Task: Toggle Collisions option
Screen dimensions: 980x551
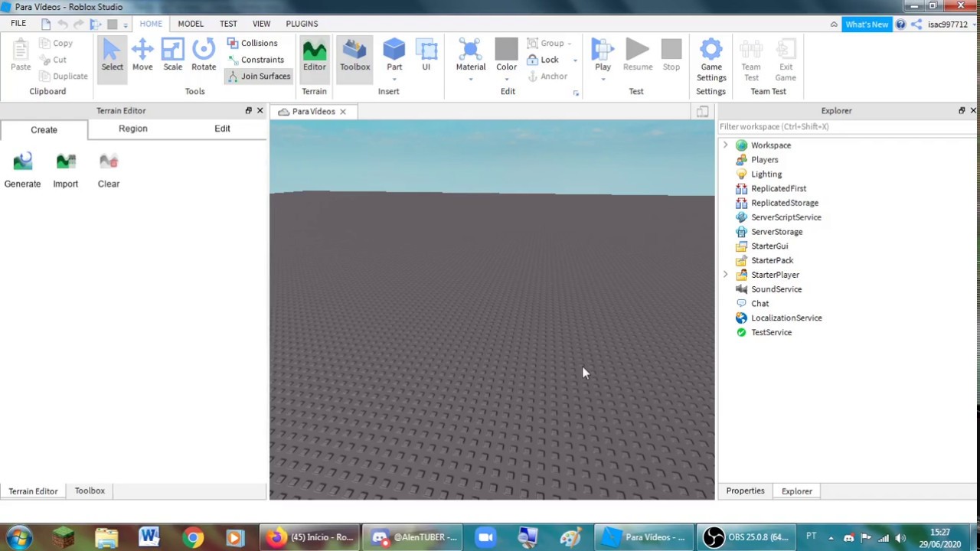Action: coord(252,44)
